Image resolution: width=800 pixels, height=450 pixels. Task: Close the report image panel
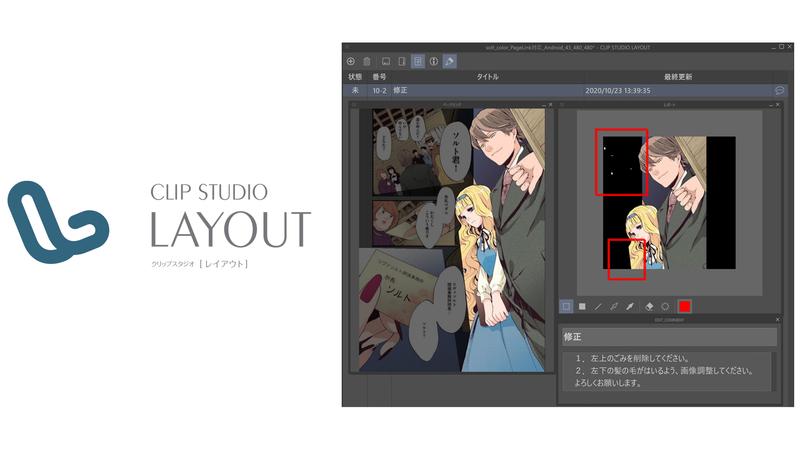(778, 105)
